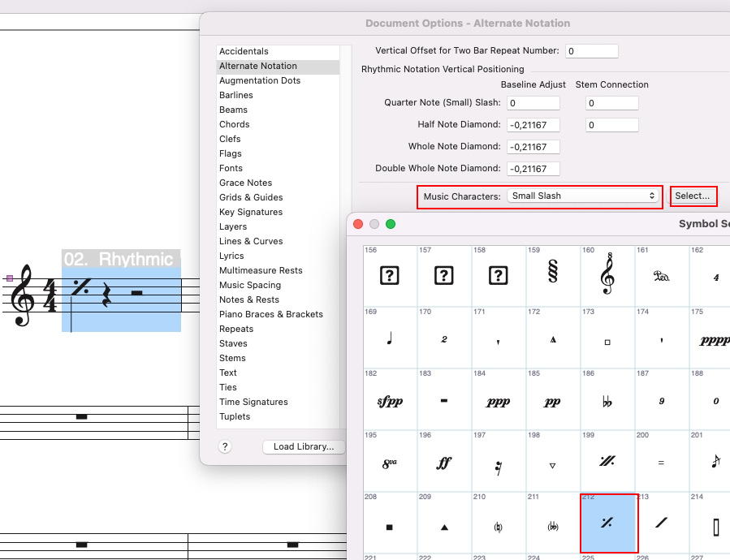This screenshot has height=560, width=730.
Task: Choose the ff dynamic symbol in slot 196
Action: click(444, 463)
